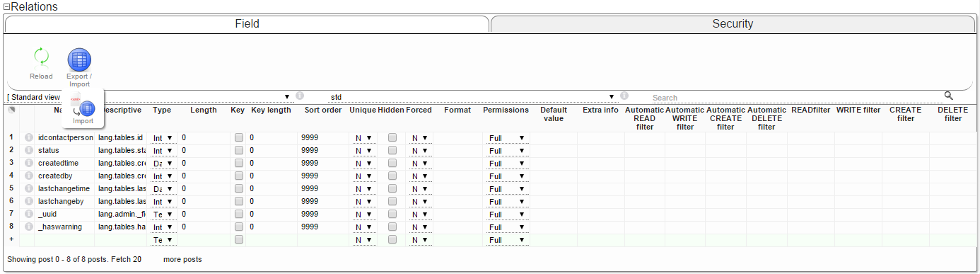Choose the Import option in the popup
Screen dimensions: 980x274
(83, 108)
